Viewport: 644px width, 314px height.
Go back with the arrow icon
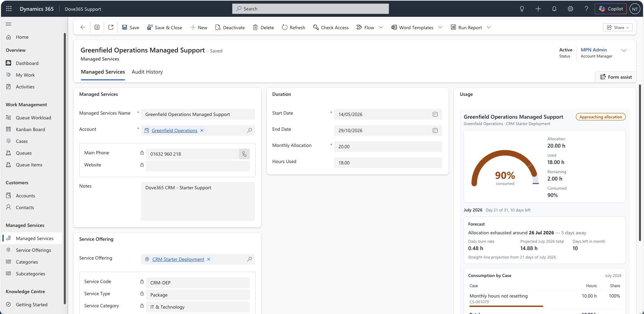(x=83, y=27)
